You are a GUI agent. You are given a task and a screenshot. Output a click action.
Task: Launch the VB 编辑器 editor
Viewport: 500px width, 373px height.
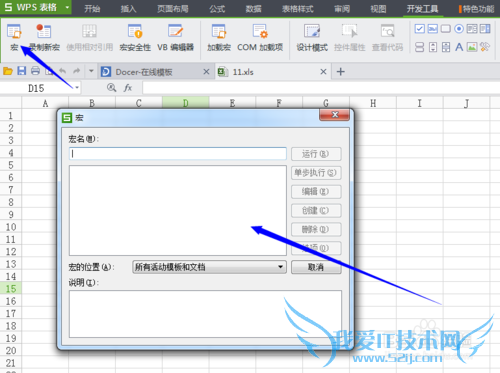(175, 37)
